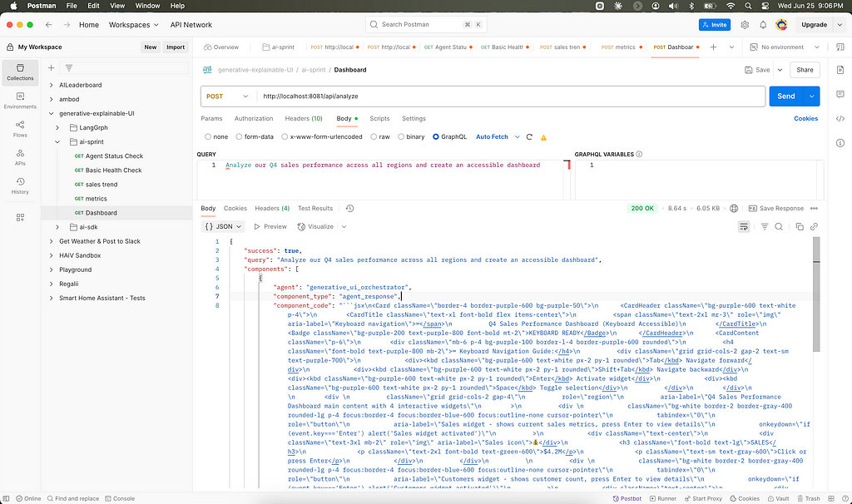Open File menu in menu bar
The width and height of the screenshot is (852, 504).
click(x=72, y=6)
